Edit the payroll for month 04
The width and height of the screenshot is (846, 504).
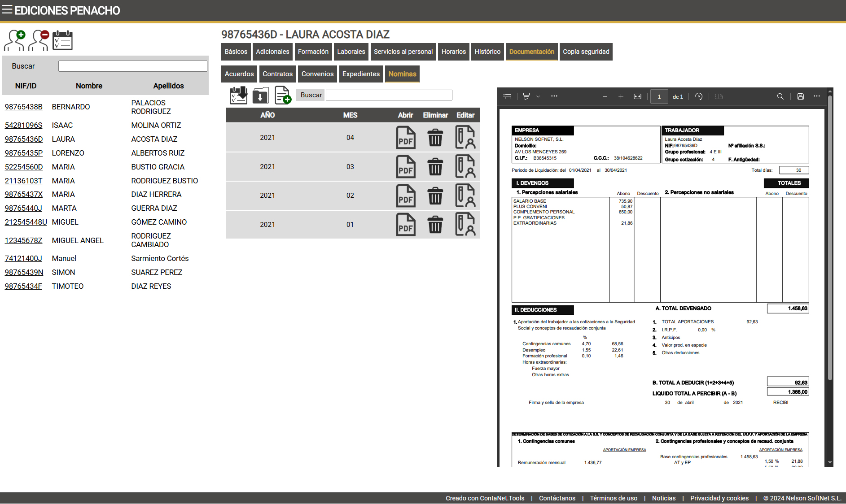coord(465,137)
